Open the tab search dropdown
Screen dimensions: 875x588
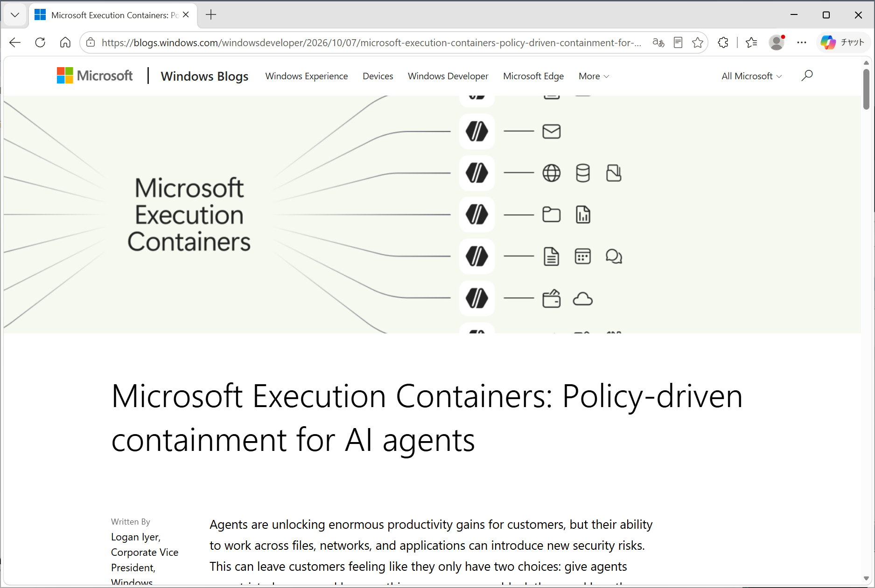[15, 15]
